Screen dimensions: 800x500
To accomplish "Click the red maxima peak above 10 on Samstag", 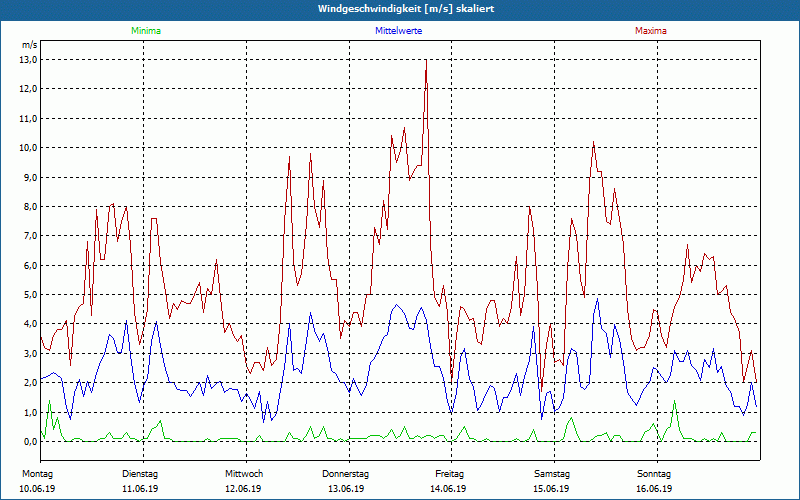I will coord(593,142).
